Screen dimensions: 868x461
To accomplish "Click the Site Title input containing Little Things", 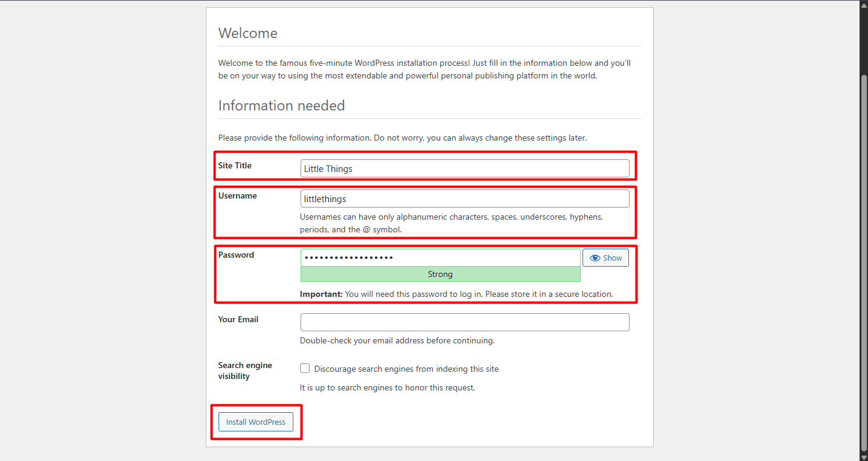I will (464, 168).
